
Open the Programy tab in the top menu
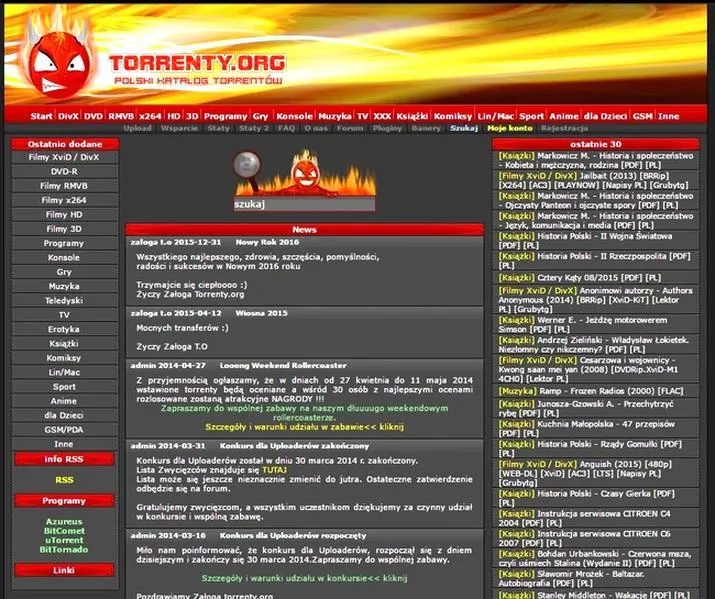[x=225, y=116]
